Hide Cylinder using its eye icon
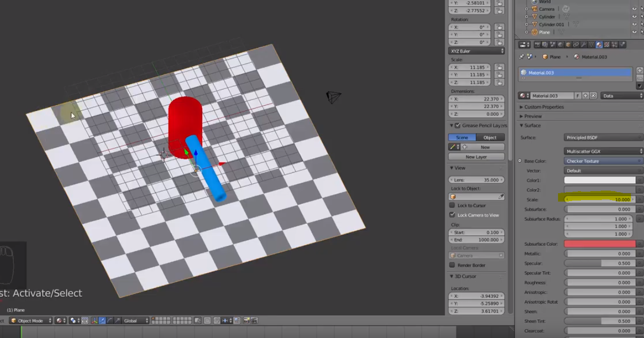Screen dimensions: 644x338 (635, 17)
